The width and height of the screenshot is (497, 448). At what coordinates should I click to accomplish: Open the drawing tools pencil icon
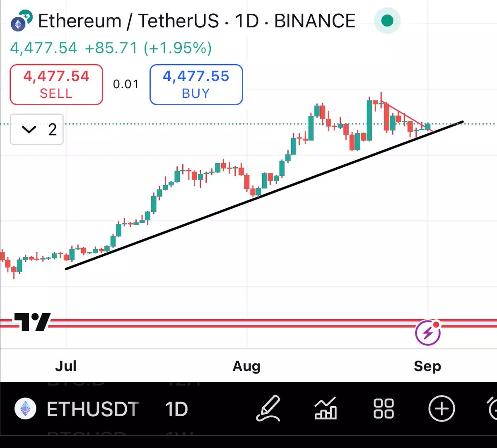pos(268,409)
